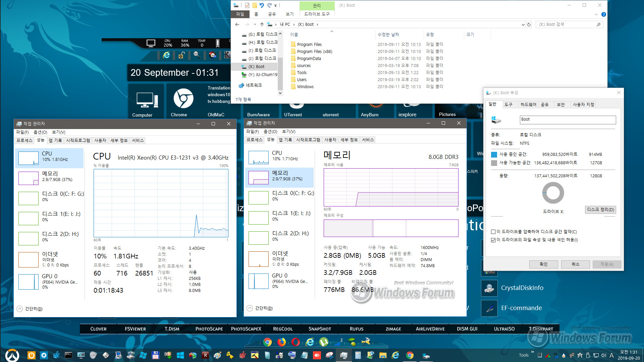644x362 pixels.
Task: Click the ULTRAISO launcher button
Action: point(504,329)
